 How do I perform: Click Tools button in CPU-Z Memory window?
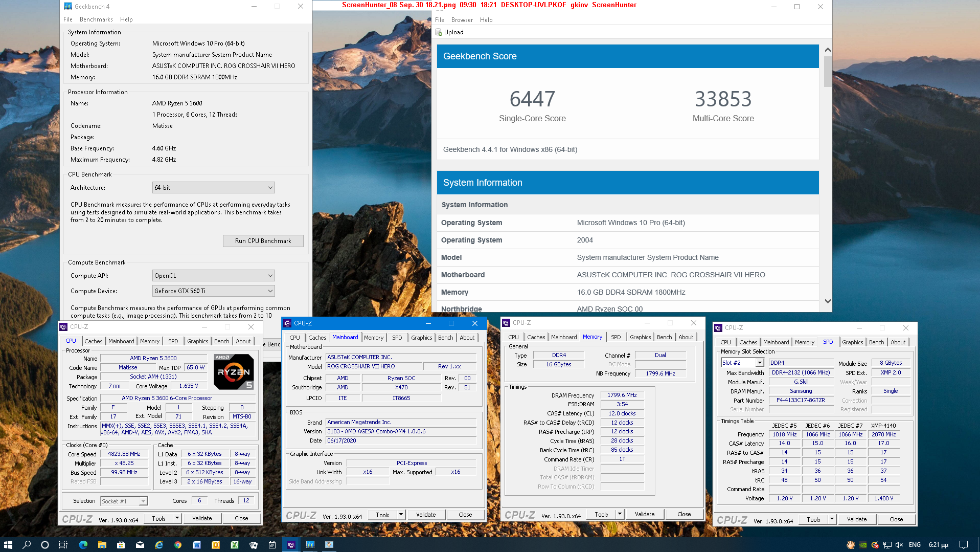pyautogui.click(x=601, y=514)
